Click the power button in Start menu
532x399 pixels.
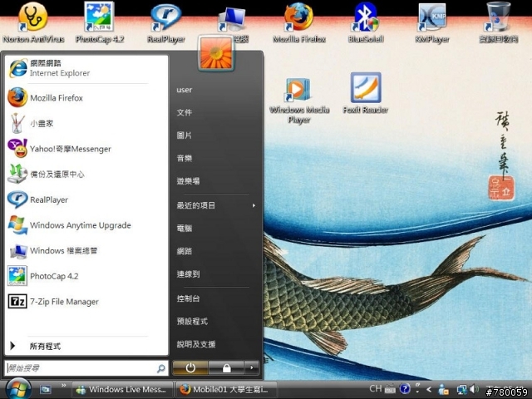pos(190,367)
